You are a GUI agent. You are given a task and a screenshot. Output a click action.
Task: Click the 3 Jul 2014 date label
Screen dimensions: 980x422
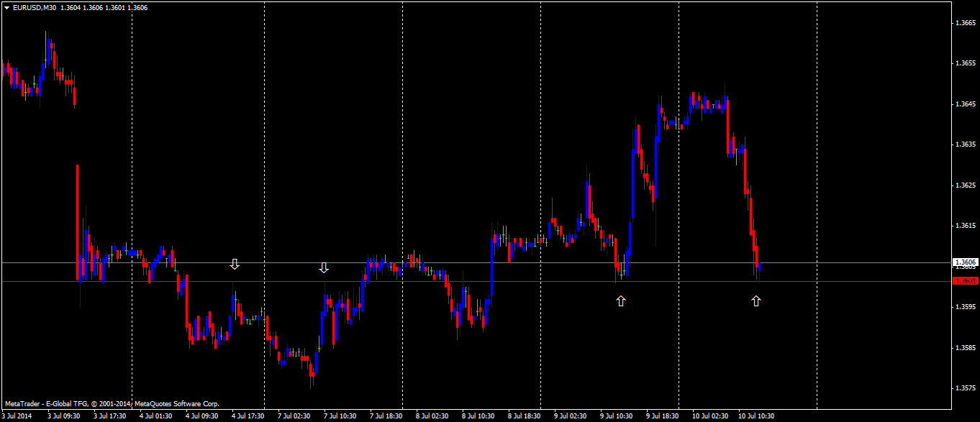[16, 416]
